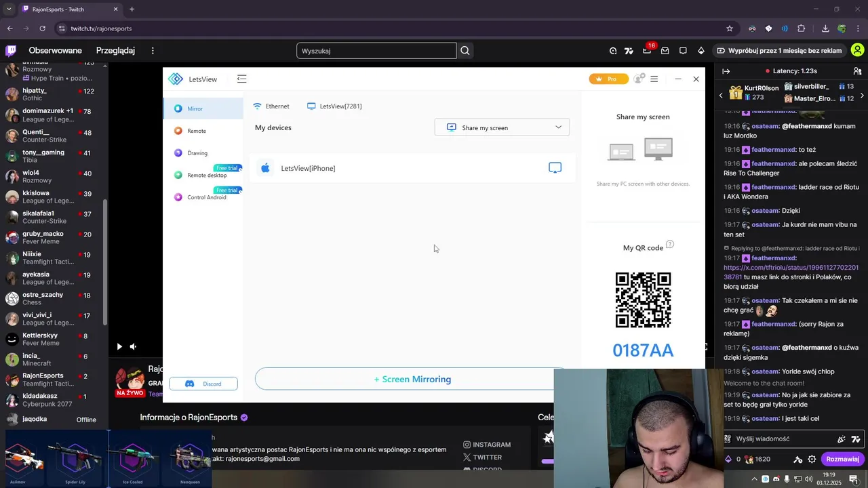Play the stream video
This screenshot has height=488, width=868.
pyautogui.click(x=119, y=346)
